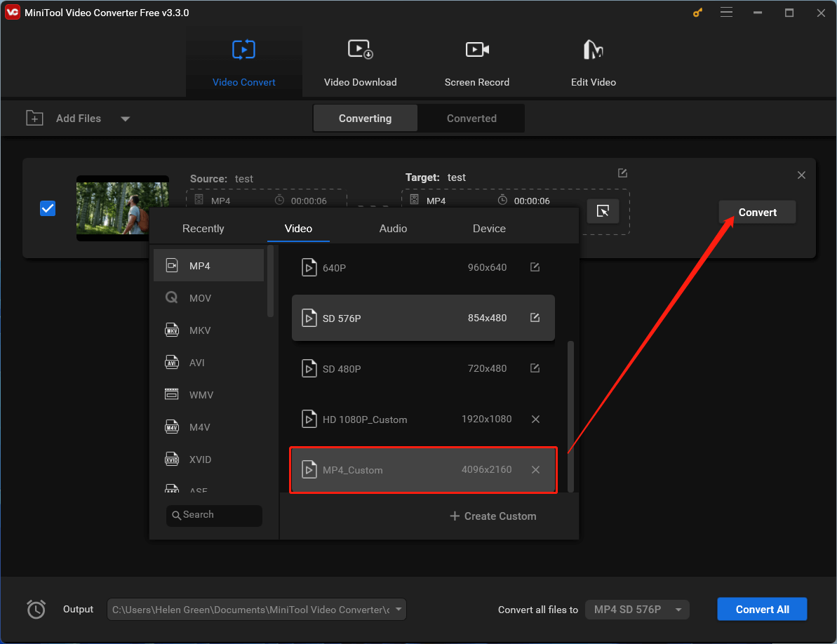Choose MKV in format list
The height and width of the screenshot is (644, 837).
click(x=208, y=330)
